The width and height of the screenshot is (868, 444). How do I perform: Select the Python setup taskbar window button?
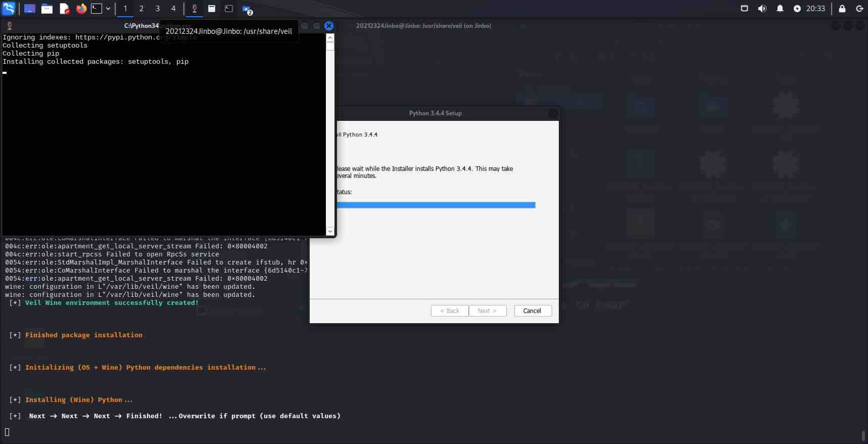[x=212, y=9]
